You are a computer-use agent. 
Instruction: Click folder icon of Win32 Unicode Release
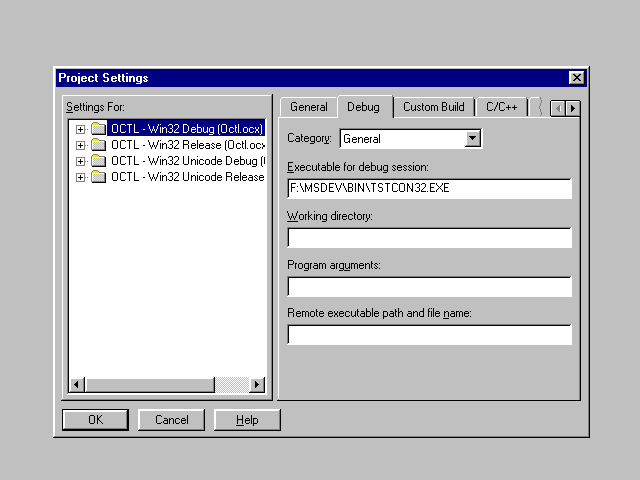pyautogui.click(x=98, y=177)
